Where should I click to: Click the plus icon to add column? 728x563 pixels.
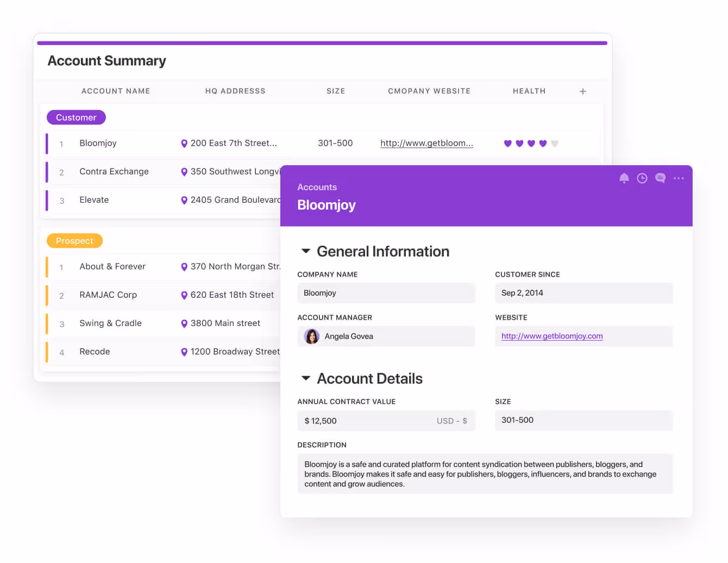pos(582,91)
